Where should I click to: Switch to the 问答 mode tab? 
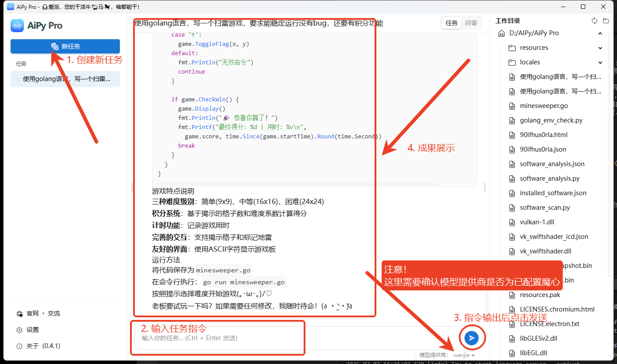click(471, 23)
